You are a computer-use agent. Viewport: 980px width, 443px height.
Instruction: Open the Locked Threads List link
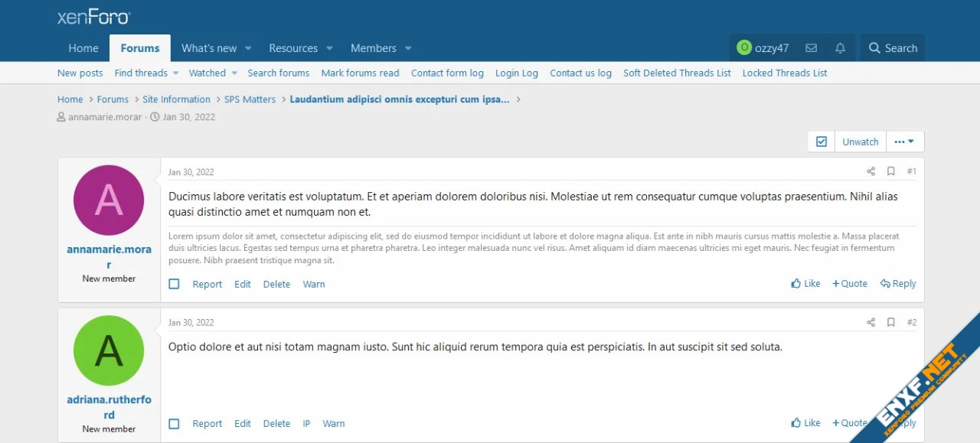(x=785, y=73)
